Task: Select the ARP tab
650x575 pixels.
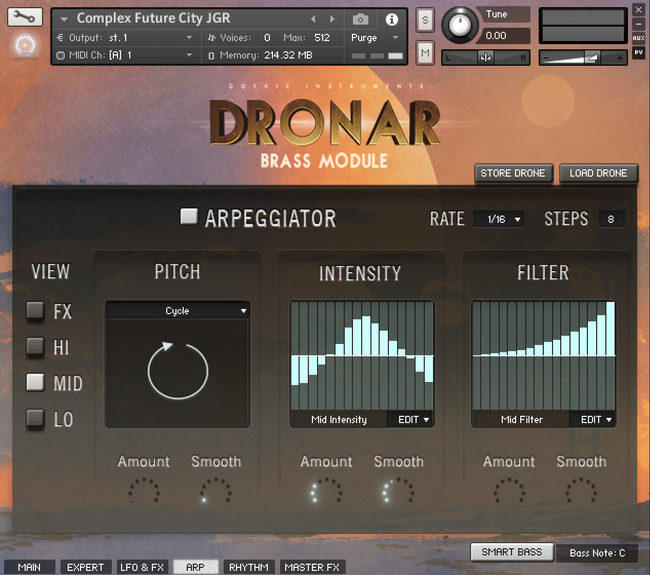Action: click(195, 567)
